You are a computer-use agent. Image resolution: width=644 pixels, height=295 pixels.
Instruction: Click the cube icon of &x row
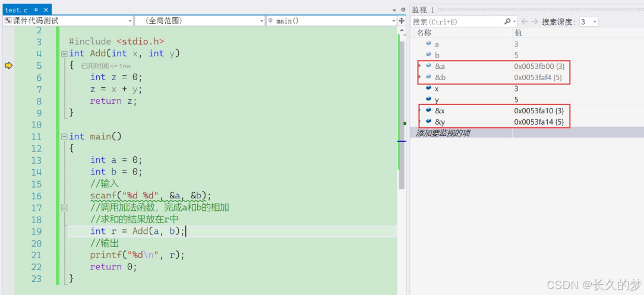coord(429,110)
